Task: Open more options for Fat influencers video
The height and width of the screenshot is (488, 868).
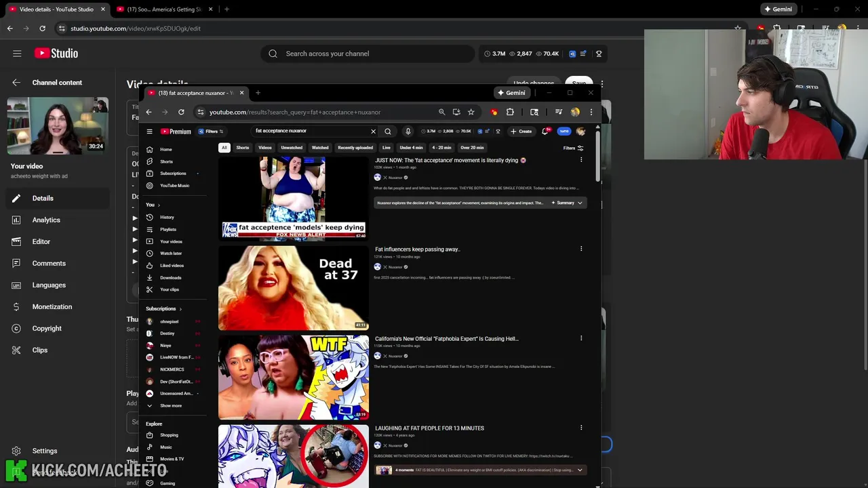Action: 581,249
